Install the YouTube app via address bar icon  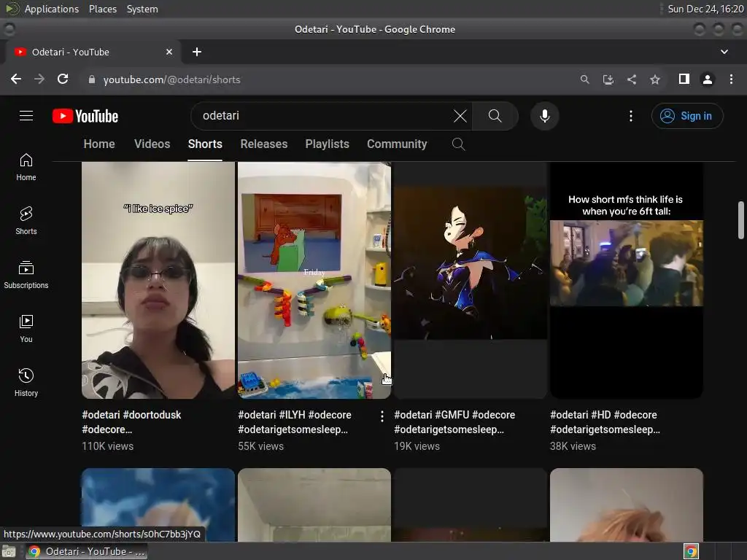(608, 79)
